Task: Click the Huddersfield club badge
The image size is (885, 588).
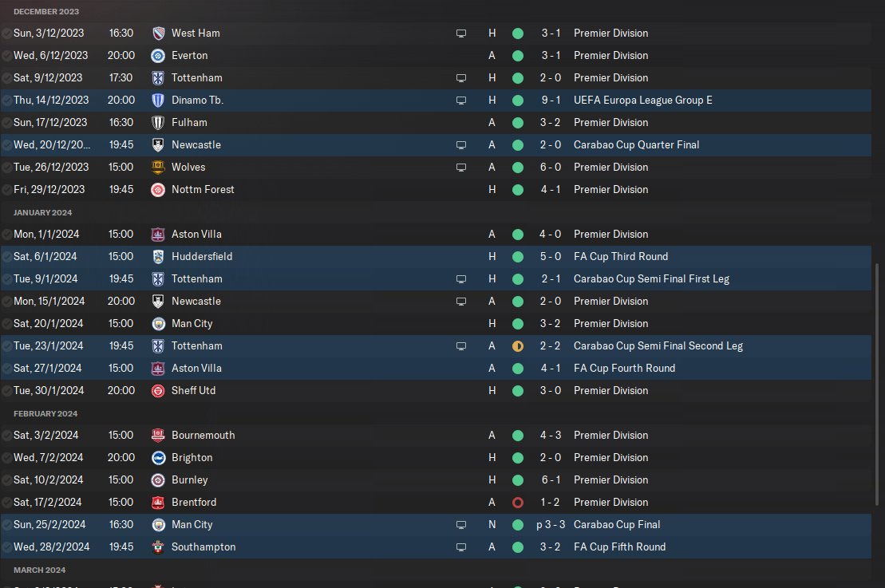Action: 158,257
